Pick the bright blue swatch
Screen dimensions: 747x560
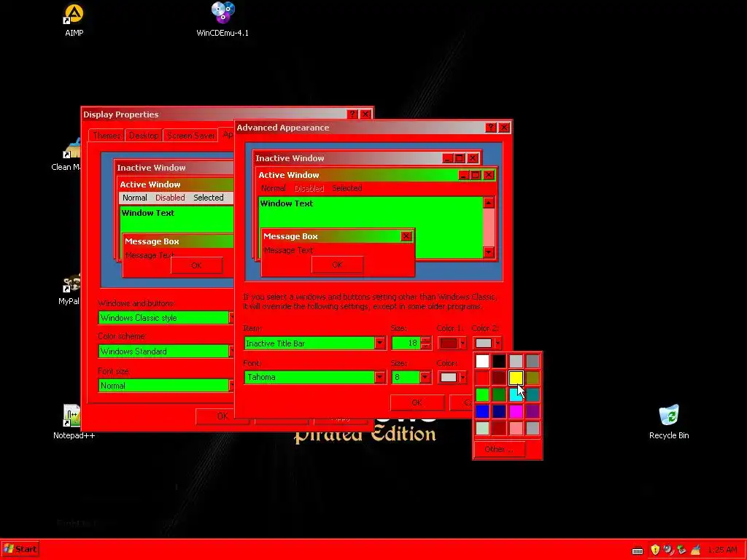[482, 411]
